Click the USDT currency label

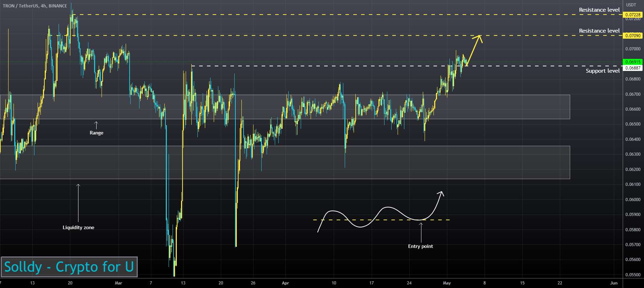click(x=631, y=5)
